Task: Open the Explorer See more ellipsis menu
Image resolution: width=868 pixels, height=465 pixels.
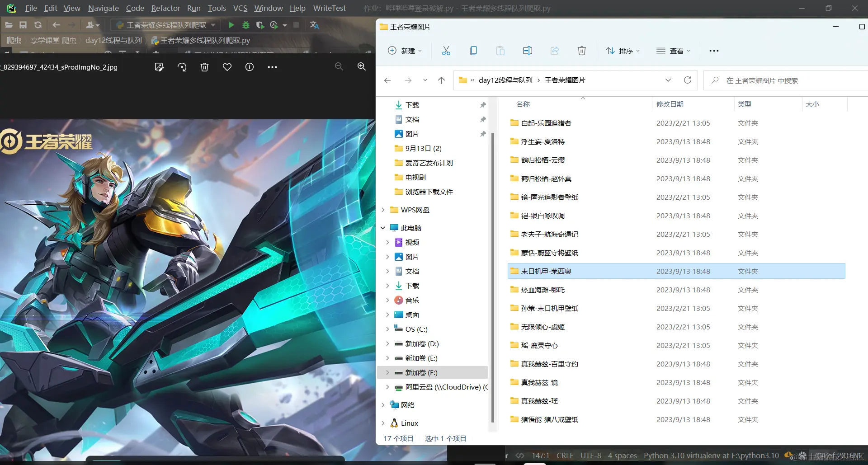Action: click(714, 51)
